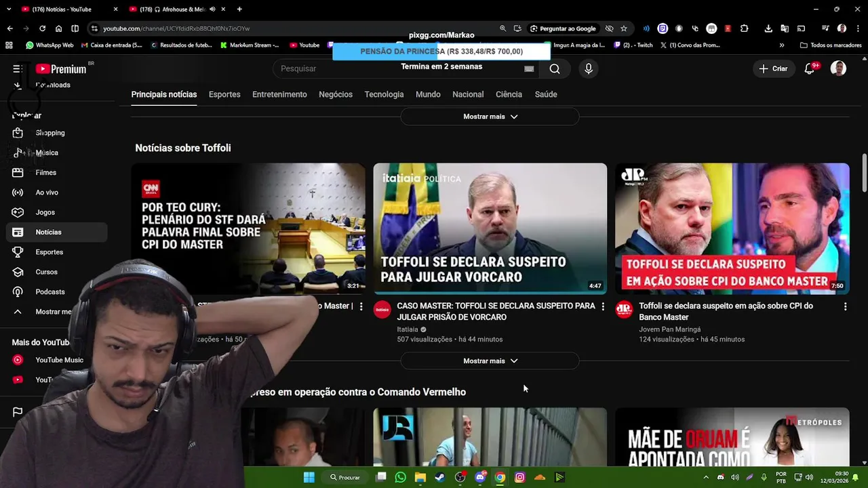Expand Mostrar mais under Toffoli news
The height and width of the screenshot is (488, 868).
490,361
